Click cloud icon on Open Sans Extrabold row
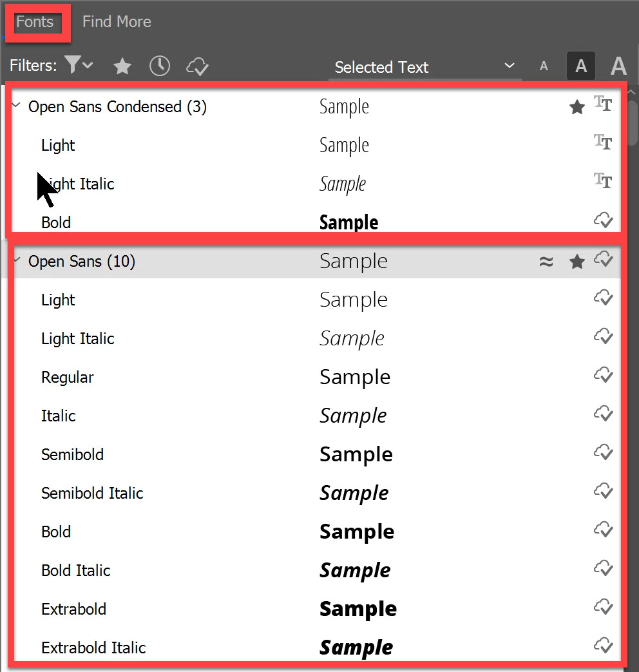 604,606
